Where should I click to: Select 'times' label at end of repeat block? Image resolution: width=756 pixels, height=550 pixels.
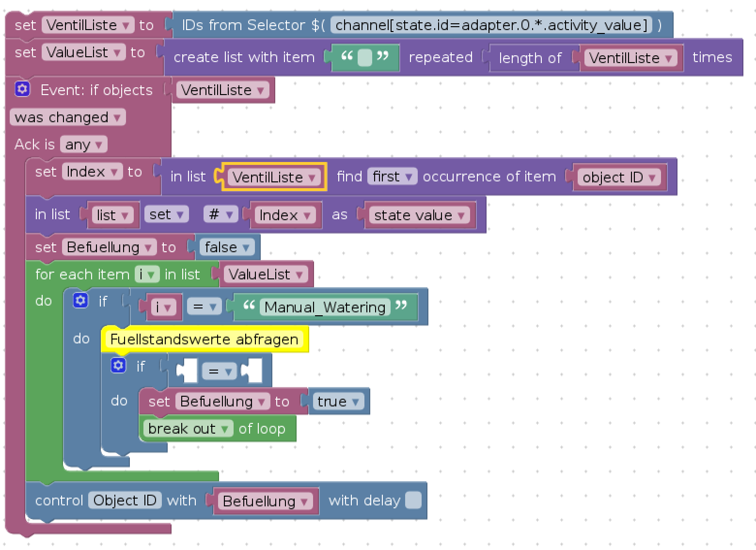pos(712,57)
